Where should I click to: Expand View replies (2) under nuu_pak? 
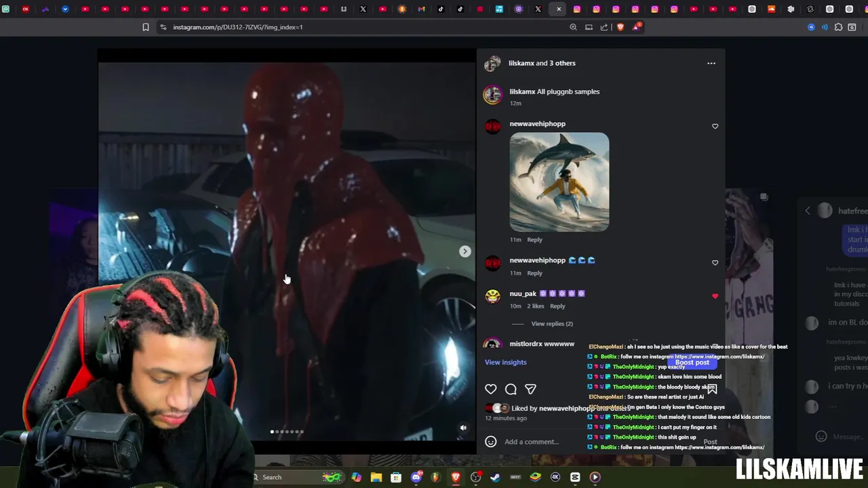(x=552, y=324)
